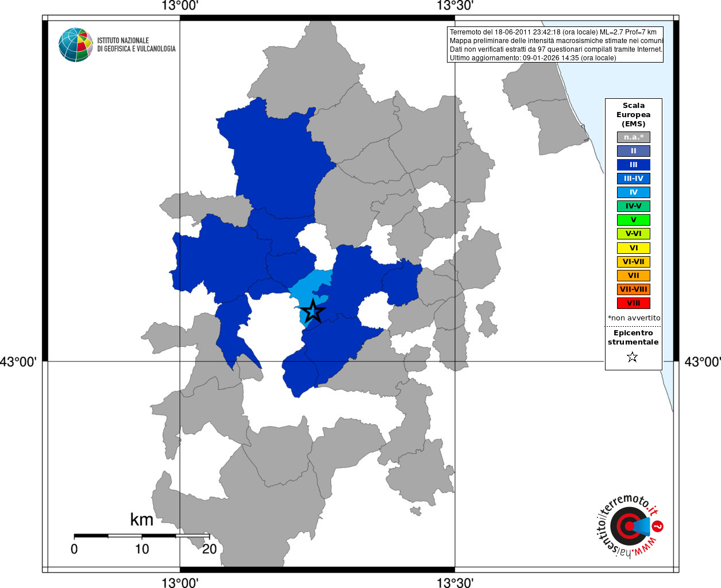
Task: Click the '*non avvertito' legend note
Action: tap(634, 318)
